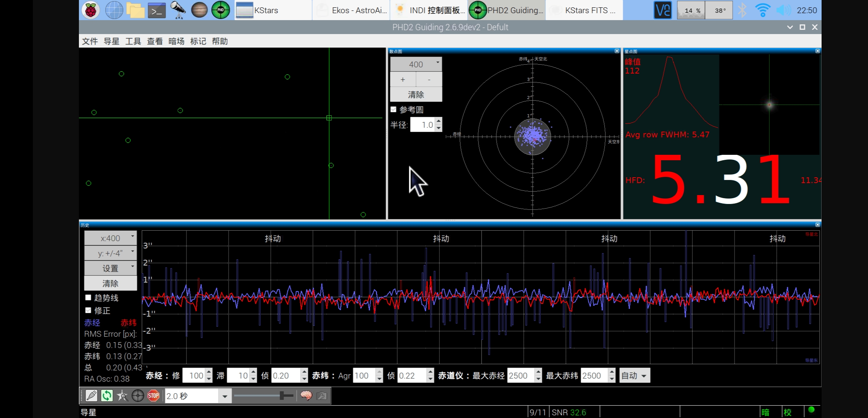Screen dimensions: 868x418
Task: Toggle 趋势线 trendline checkbox
Action: click(x=88, y=298)
